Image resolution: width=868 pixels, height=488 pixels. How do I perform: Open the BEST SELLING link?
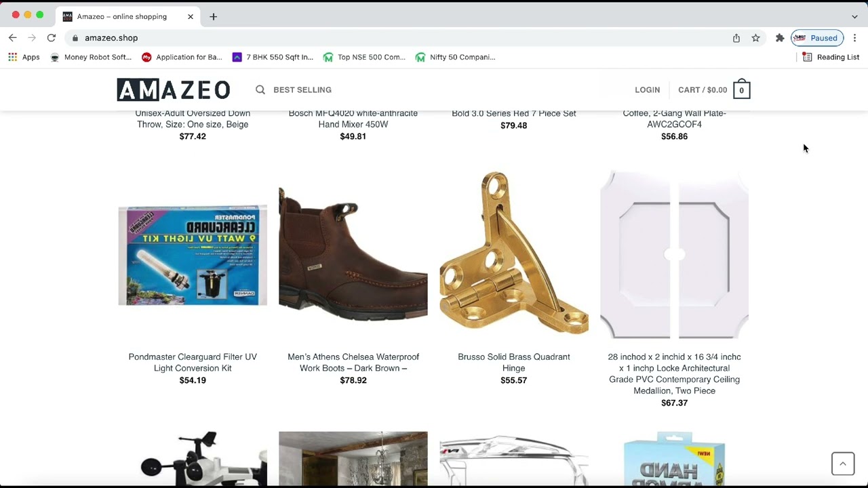coord(302,89)
